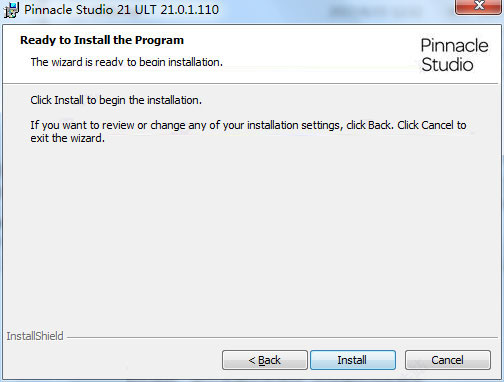504x382 pixels.
Task: Click 'exit the wizard.' text line
Action: pos(68,138)
